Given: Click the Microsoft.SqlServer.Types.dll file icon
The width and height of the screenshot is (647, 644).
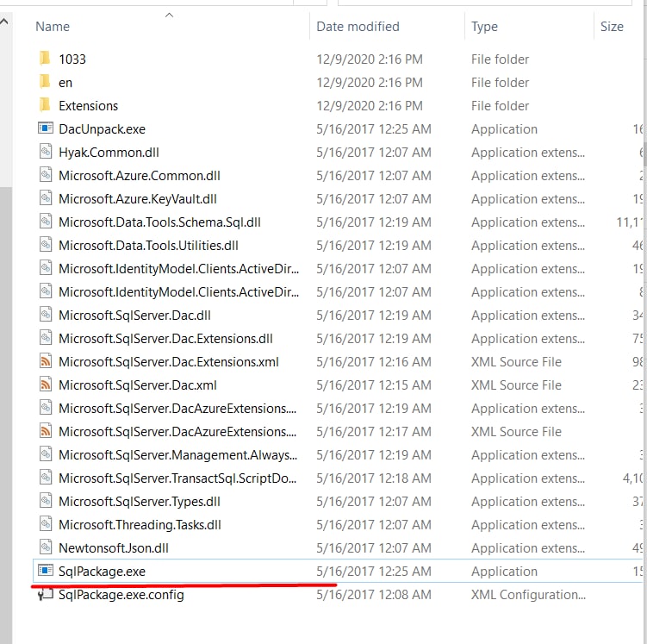Looking at the screenshot, I should point(46,501).
